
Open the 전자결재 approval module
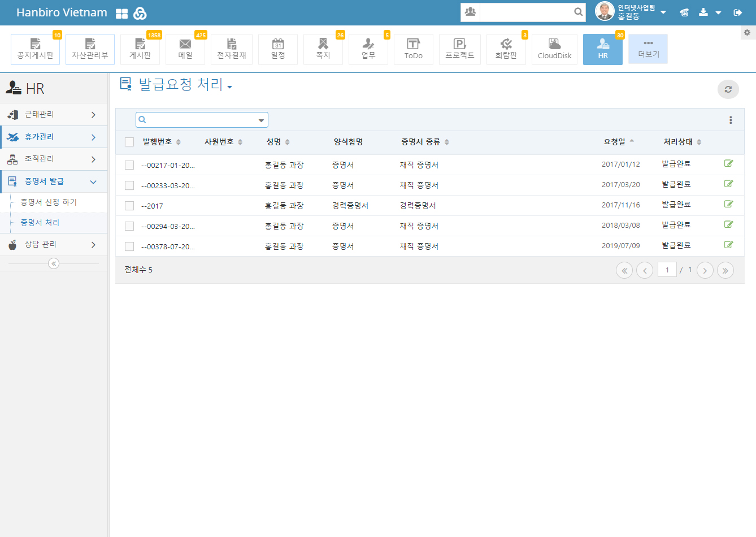[x=232, y=49]
